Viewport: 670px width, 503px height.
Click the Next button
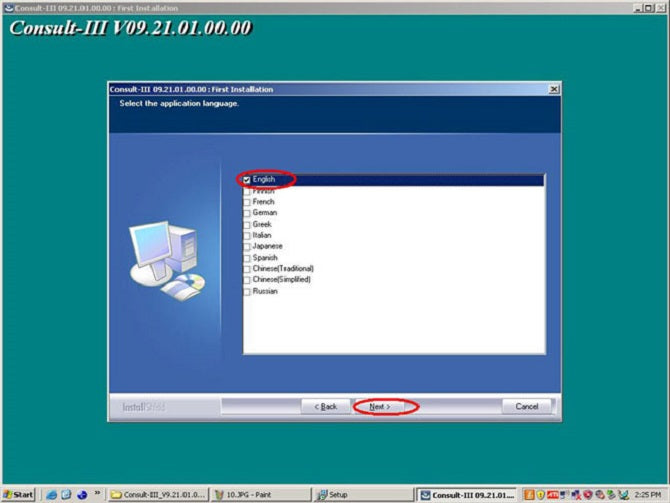click(x=379, y=406)
